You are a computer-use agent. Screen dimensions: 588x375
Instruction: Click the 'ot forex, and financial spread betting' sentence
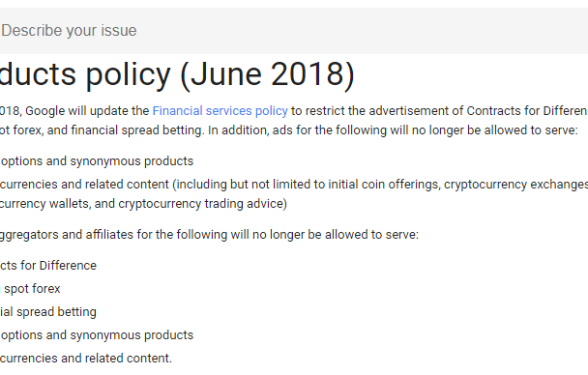[102, 130]
